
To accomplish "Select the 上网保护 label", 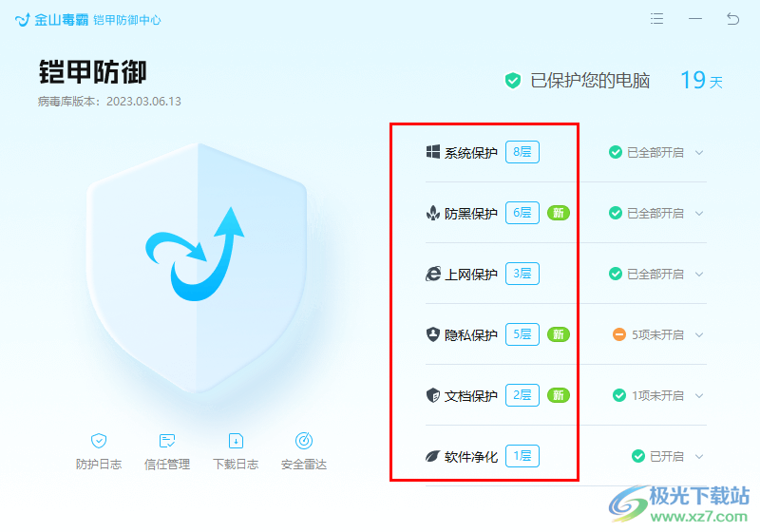I will [x=471, y=275].
